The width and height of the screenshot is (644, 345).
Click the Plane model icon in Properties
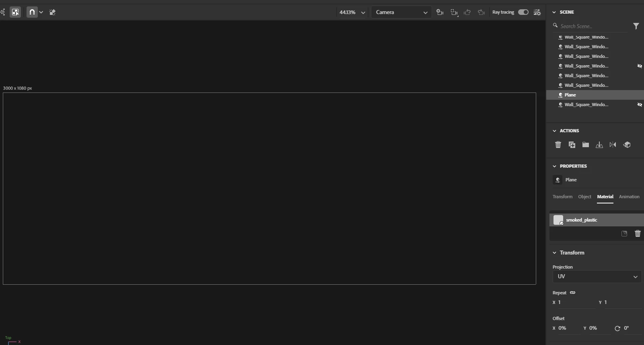click(x=558, y=180)
